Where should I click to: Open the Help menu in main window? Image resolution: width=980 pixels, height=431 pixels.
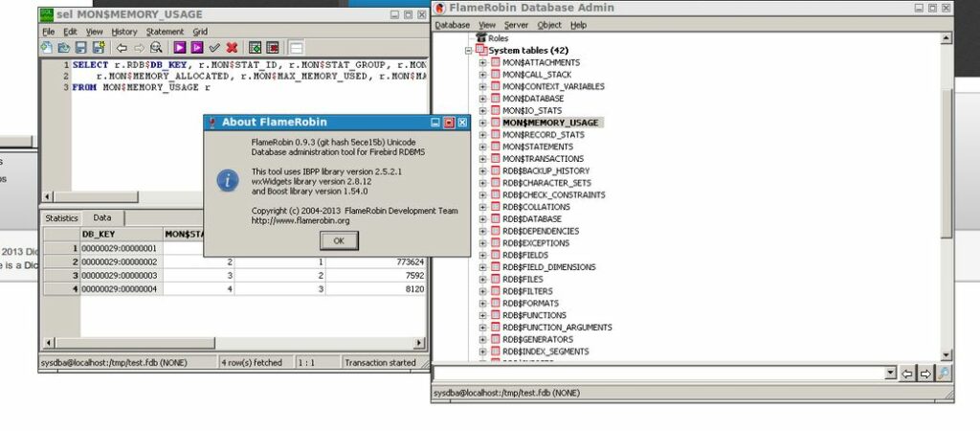pyautogui.click(x=579, y=25)
